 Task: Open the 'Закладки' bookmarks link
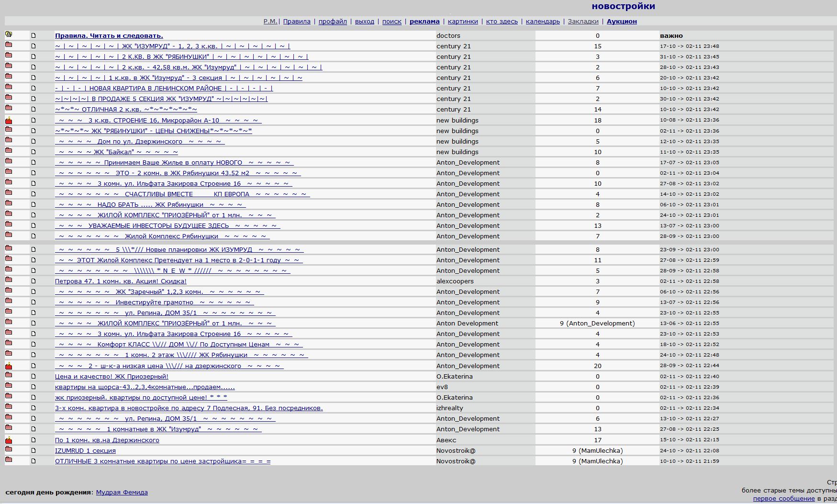coord(583,22)
